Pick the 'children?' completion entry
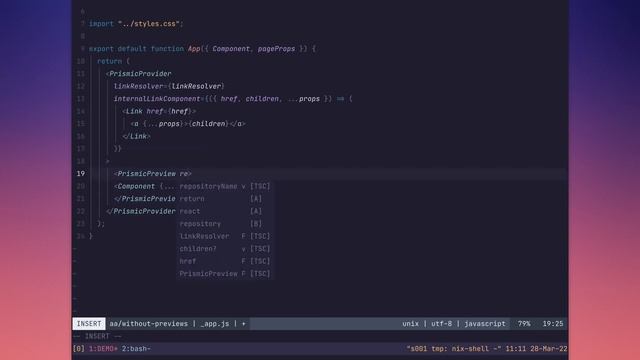 (224, 249)
